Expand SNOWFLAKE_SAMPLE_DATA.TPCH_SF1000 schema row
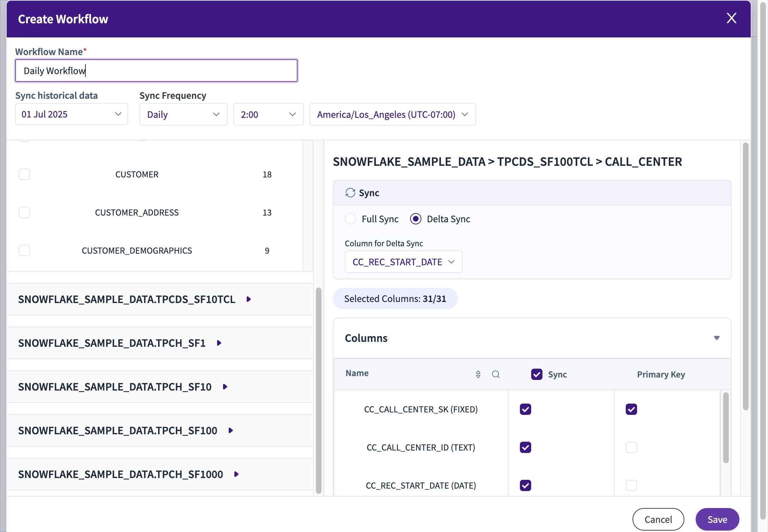This screenshot has width=768, height=532. click(236, 474)
